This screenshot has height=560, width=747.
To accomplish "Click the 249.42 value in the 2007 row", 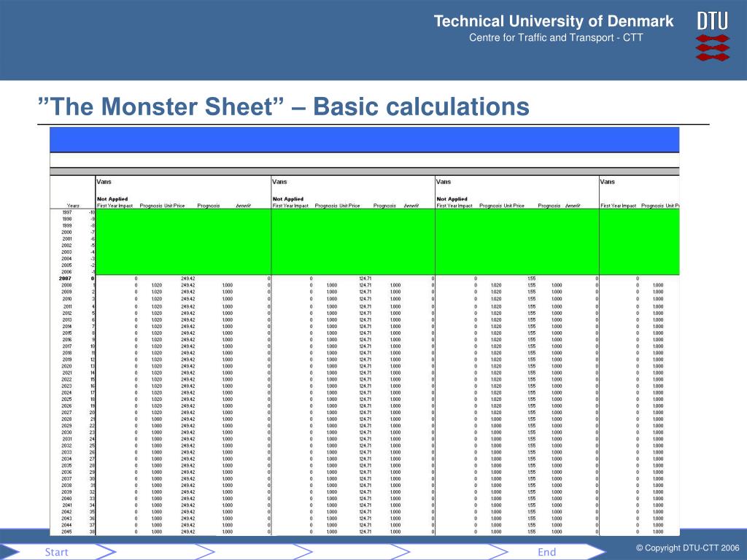I will click(x=188, y=279).
